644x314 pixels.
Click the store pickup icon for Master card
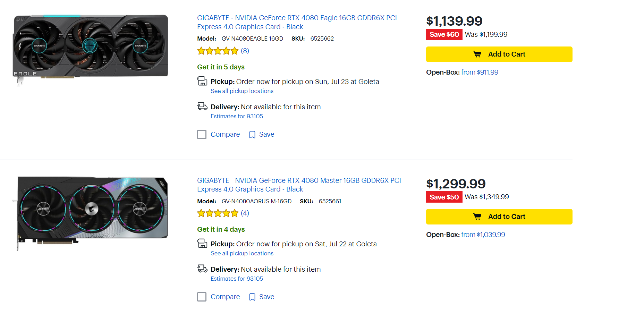click(x=202, y=244)
